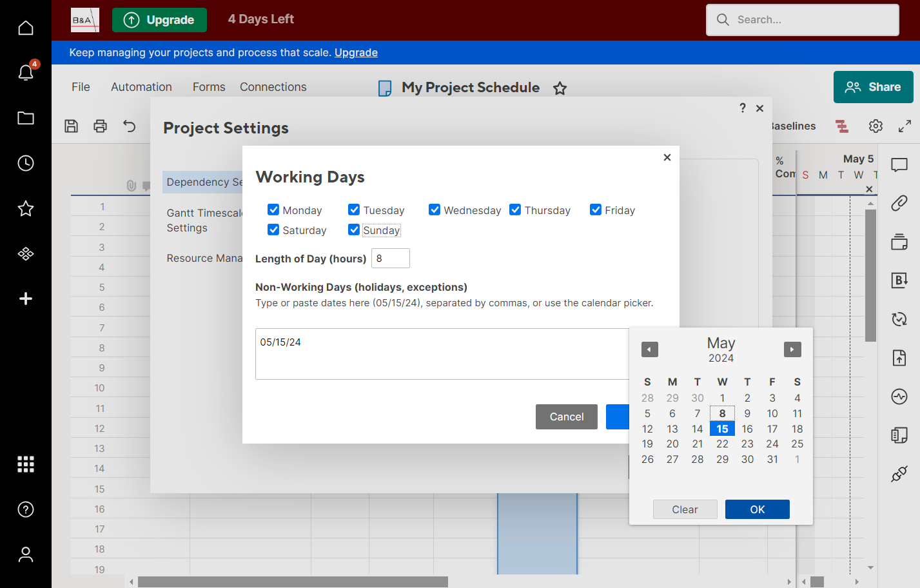Viewport: 920px width, 588px height.
Task: Uncheck the Saturday checkbox
Action: click(x=273, y=230)
